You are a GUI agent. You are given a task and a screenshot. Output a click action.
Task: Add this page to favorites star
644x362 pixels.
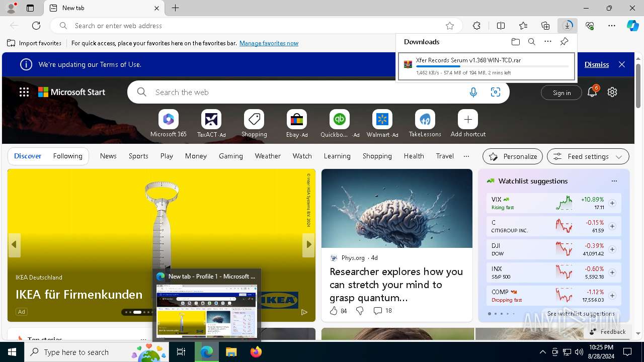(450, 26)
